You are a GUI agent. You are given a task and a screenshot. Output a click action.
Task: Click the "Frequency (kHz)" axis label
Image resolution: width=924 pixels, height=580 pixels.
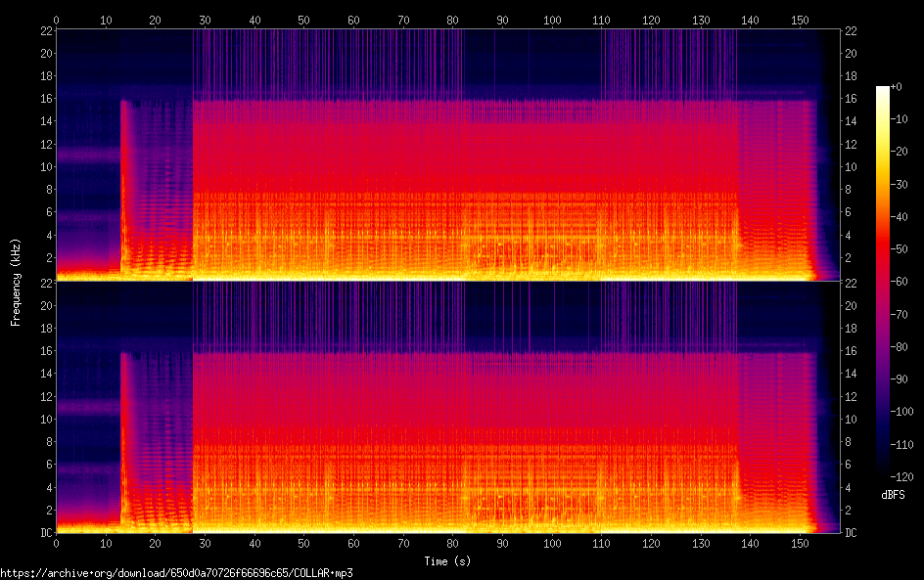[x=16, y=282]
